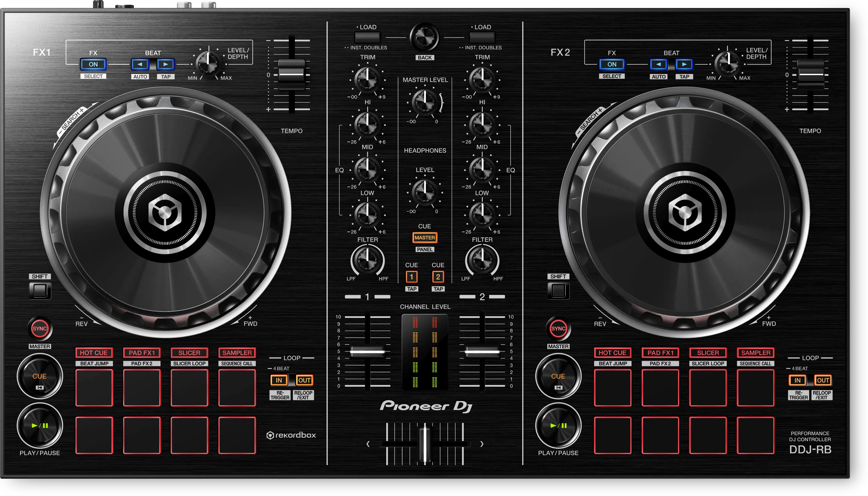
Task: Click left deck LOOP IN button
Action: [x=279, y=381]
